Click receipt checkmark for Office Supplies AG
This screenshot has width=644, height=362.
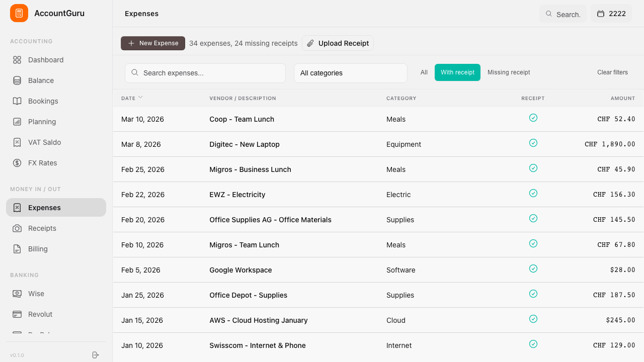533,218
